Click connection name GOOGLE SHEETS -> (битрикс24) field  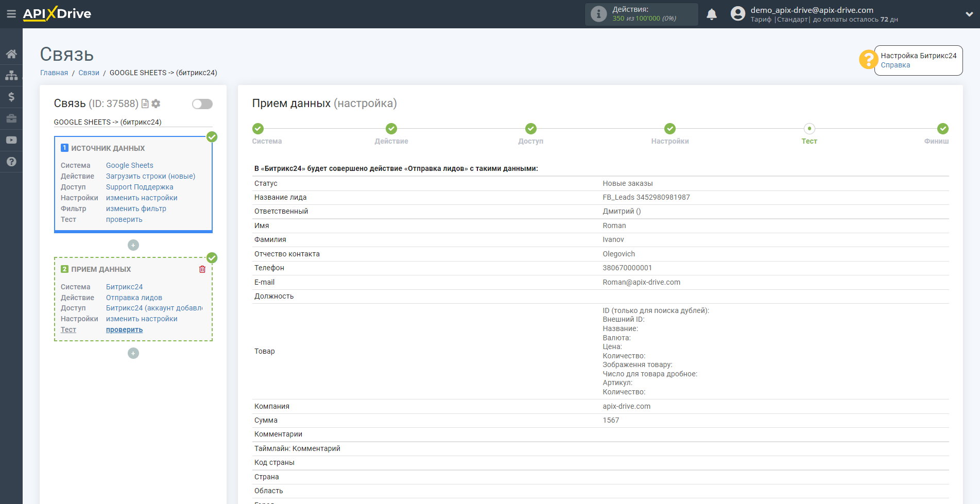click(133, 122)
